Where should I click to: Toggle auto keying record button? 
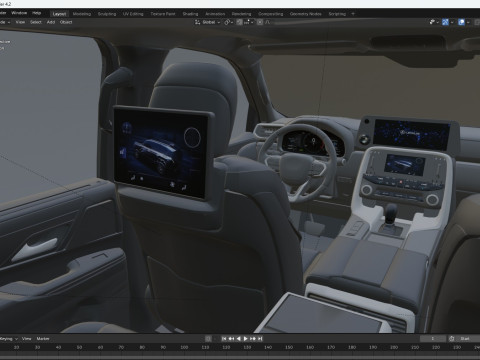point(208,339)
